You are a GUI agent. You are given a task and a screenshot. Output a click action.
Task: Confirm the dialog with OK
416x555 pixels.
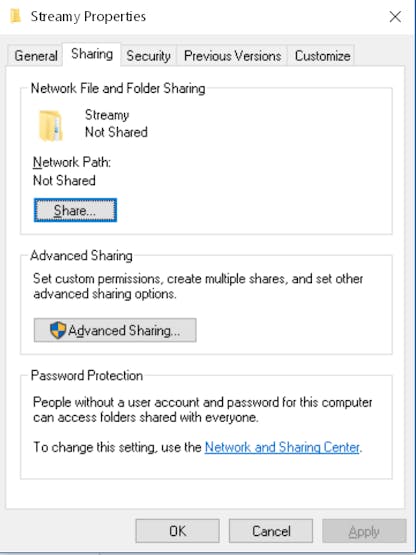click(x=177, y=531)
